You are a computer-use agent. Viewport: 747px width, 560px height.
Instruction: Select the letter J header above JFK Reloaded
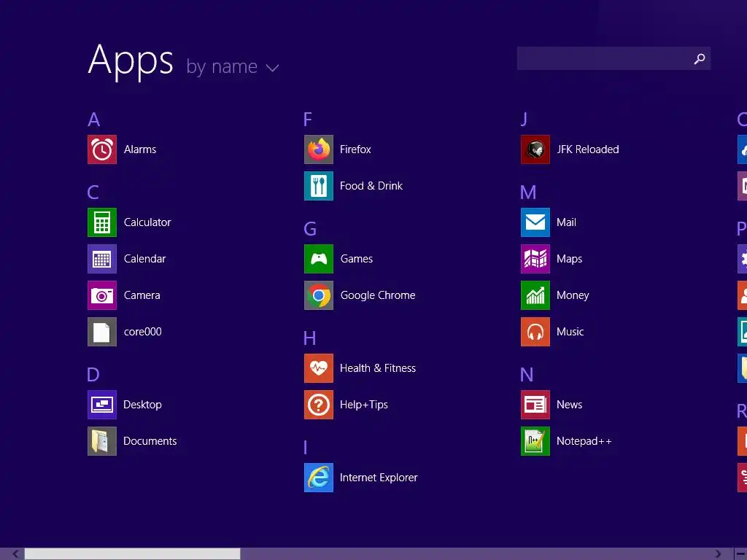(524, 119)
